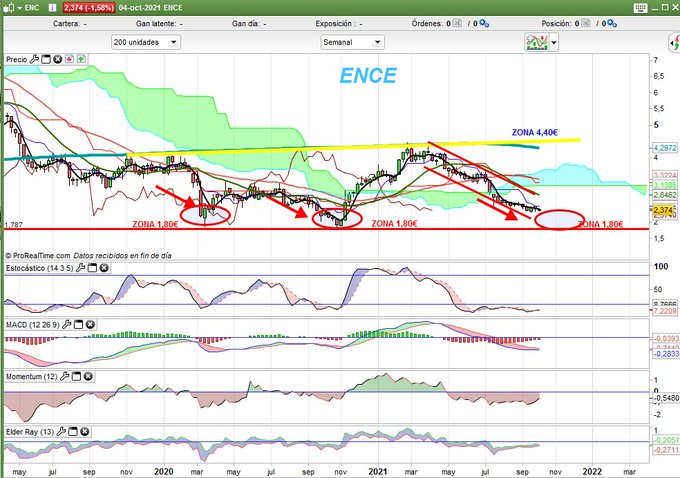Open Momentum indicator settings wrench
This screenshot has width=680, height=478.
click(x=65, y=377)
